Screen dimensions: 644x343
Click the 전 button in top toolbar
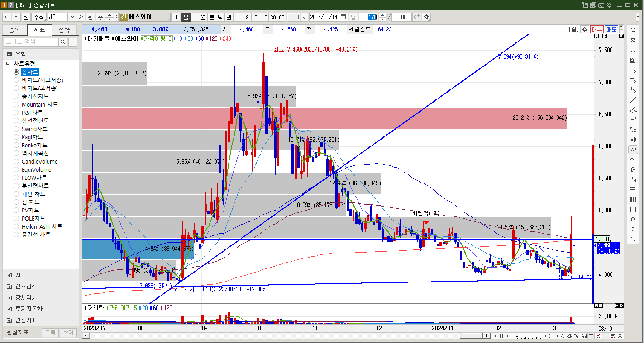click(x=25, y=17)
